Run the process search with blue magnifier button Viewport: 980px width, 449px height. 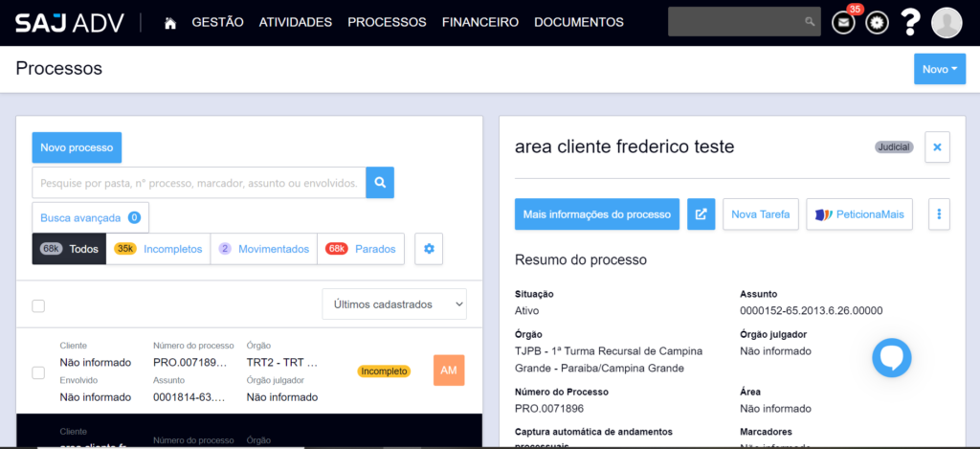point(380,183)
